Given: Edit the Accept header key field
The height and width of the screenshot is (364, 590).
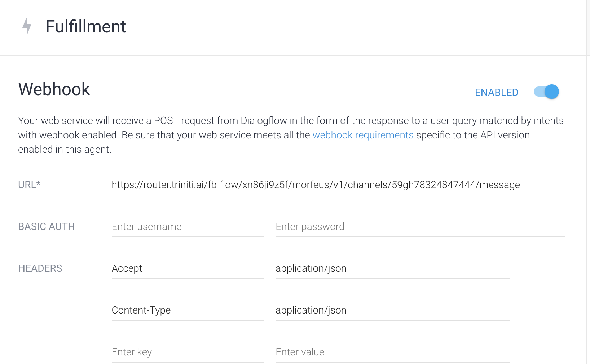Looking at the screenshot, I should point(188,268).
